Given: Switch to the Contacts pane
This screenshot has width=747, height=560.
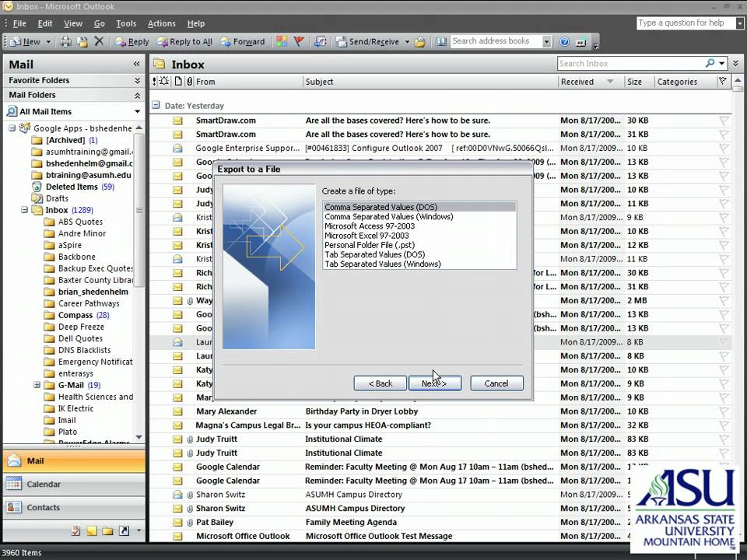Looking at the screenshot, I should point(74,507).
